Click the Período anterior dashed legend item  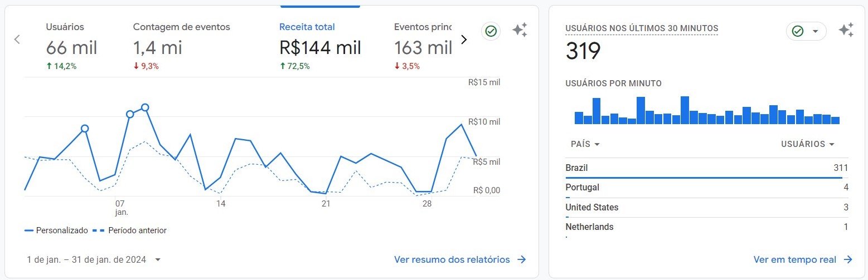pyautogui.click(x=130, y=230)
